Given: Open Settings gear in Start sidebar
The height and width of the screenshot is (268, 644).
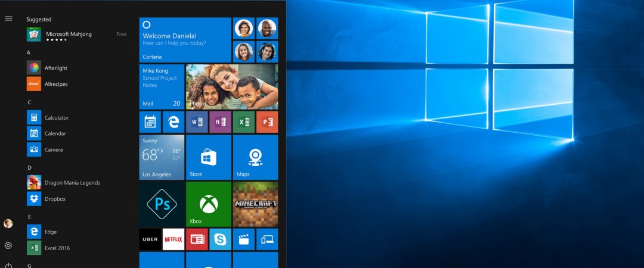Looking at the screenshot, I should pyautogui.click(x=8, y=245).
